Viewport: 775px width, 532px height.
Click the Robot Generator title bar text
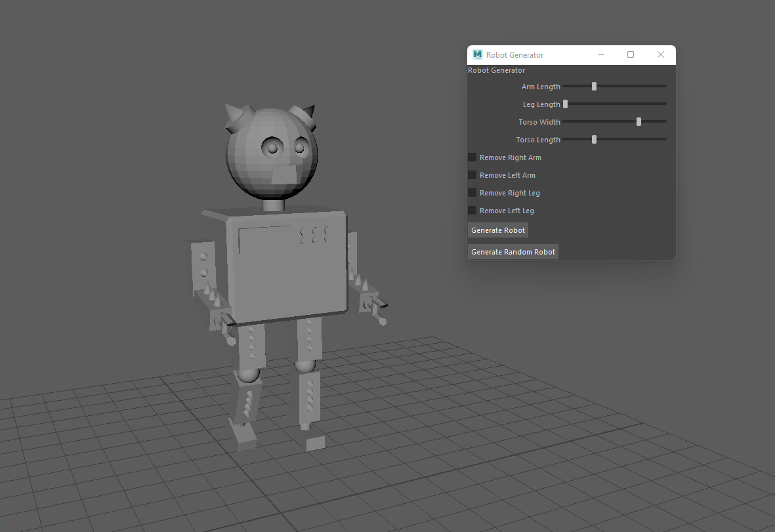(514, 55)
